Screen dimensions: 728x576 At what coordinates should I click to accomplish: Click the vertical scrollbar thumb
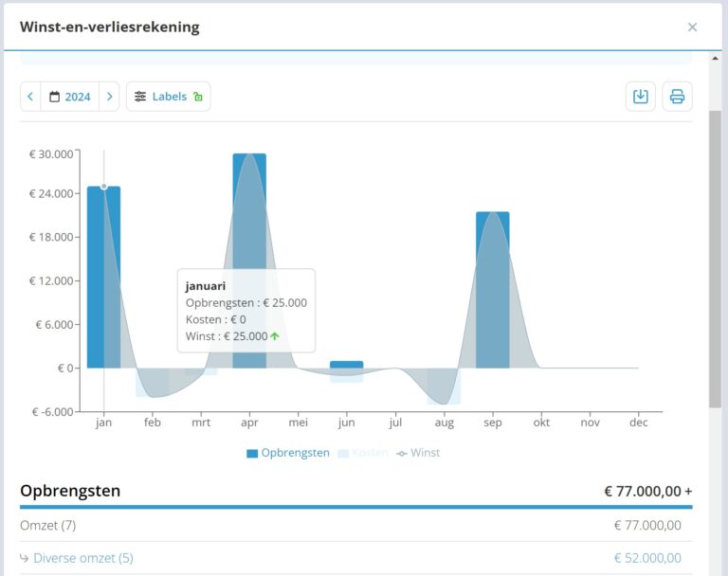[715, 259]
